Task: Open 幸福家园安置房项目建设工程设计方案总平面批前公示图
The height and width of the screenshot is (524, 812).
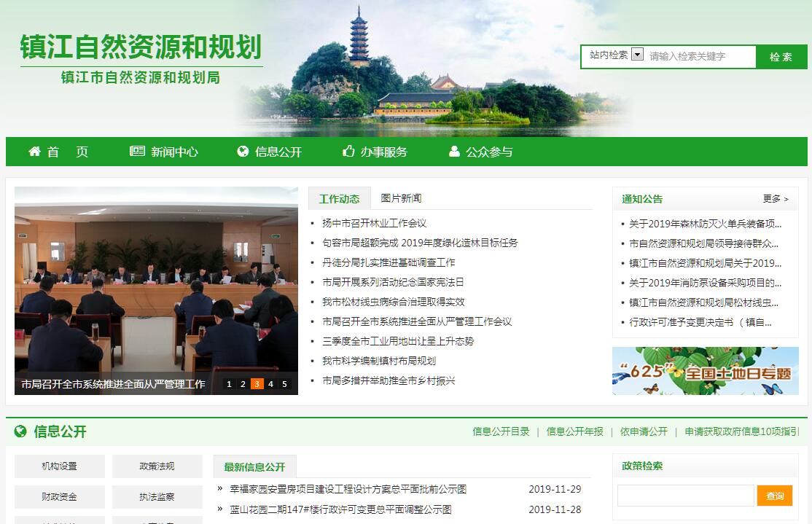Action: [x=348, y=489]
